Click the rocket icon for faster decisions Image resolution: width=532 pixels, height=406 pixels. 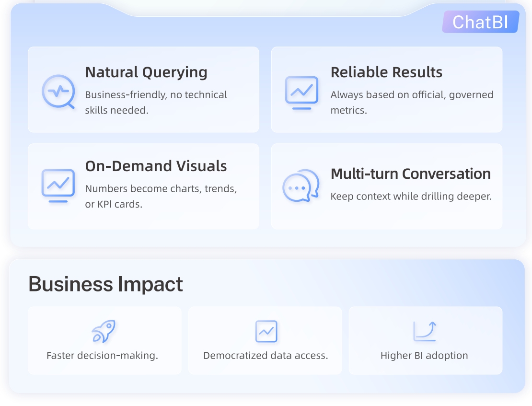pyautogui.click(x=104, y=331)
